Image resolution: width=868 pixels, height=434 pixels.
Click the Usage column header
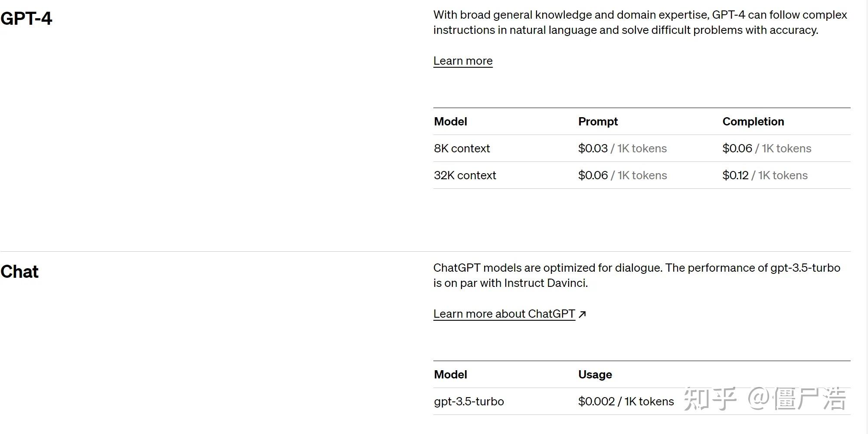(595, 375)
